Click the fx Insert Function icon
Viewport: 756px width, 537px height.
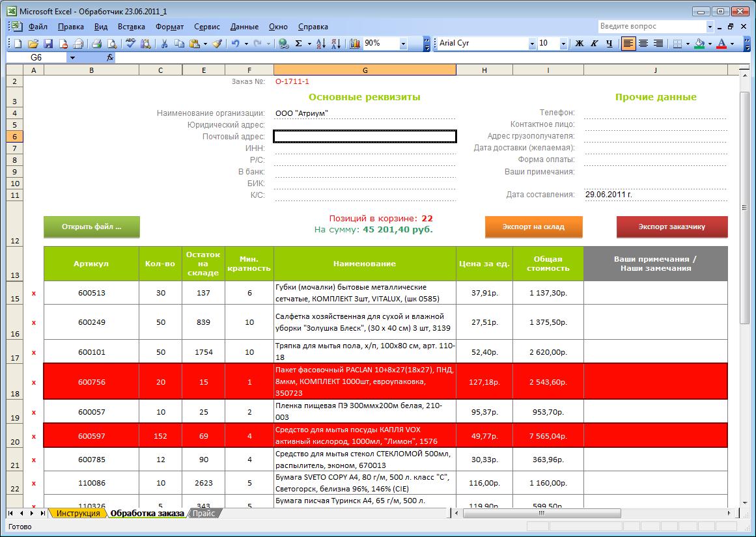(110, 57)
